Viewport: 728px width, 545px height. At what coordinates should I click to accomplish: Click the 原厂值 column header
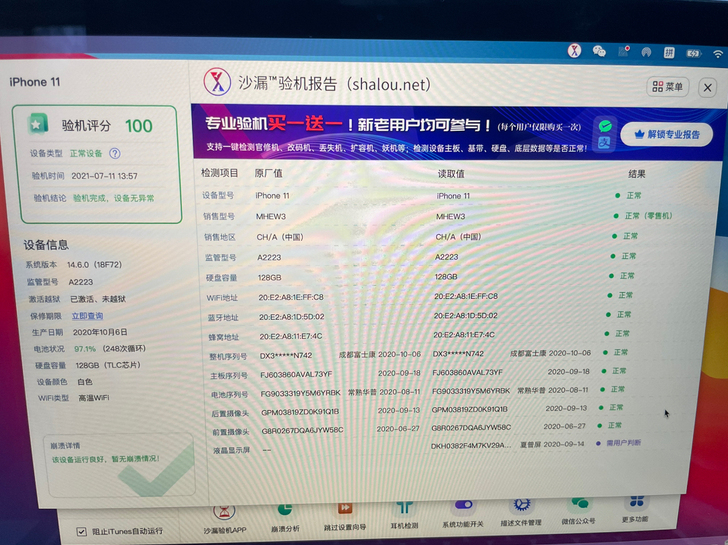268,173
